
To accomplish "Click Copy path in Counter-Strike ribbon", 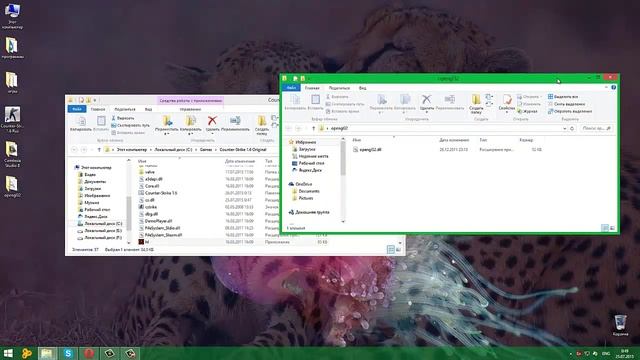I will (130, 125).
